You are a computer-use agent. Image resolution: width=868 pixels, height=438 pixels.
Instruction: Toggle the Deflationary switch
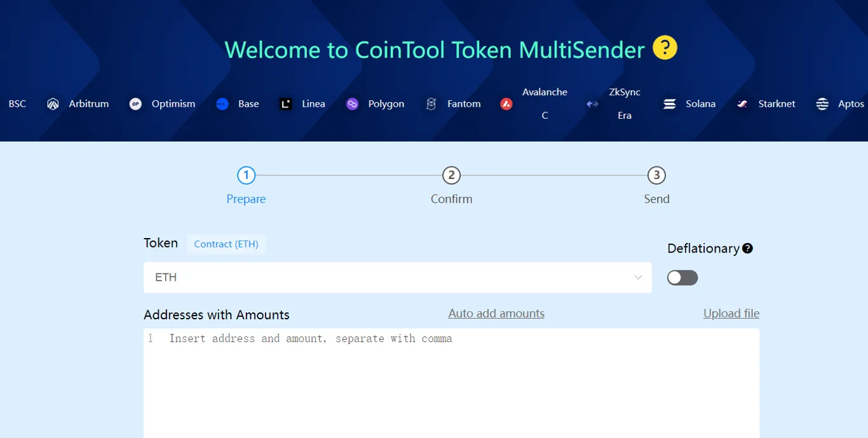pyautogui.click(x=682, y=278)
